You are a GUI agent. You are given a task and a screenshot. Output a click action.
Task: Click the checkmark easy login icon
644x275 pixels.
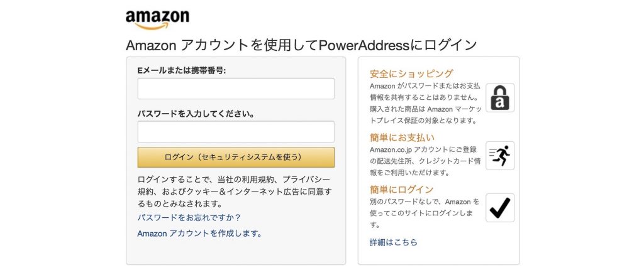(x=500, y=208)
